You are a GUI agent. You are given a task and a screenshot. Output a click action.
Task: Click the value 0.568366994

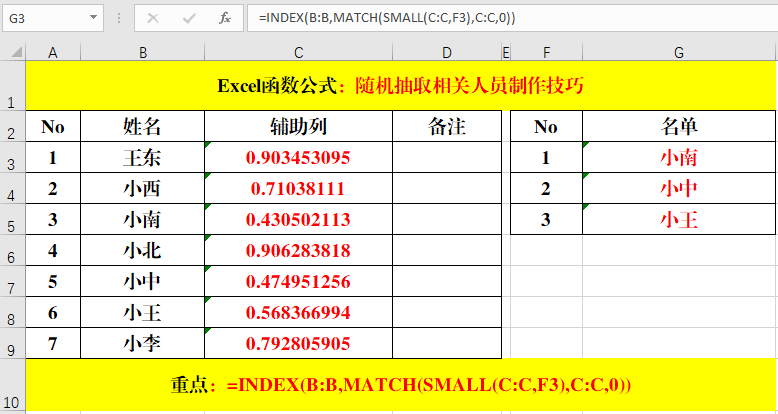(x=298, y=312)
